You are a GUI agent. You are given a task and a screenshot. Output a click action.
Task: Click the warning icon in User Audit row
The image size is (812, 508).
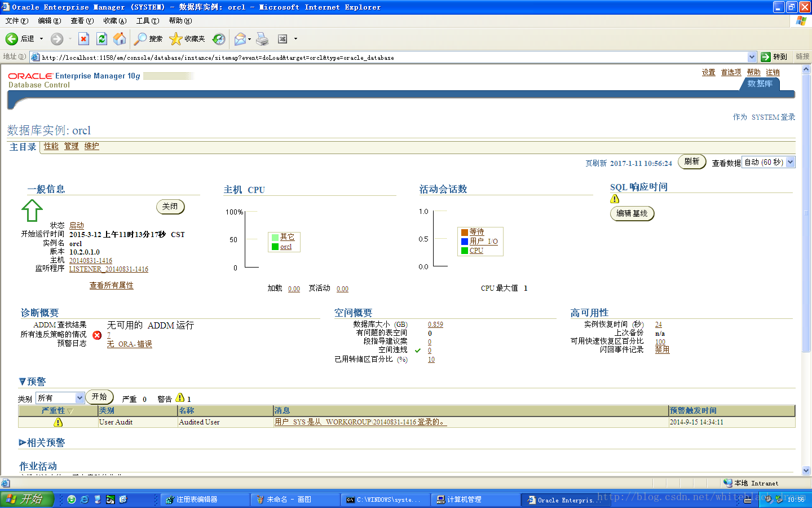pyautogui.click(x=58, y=422)
